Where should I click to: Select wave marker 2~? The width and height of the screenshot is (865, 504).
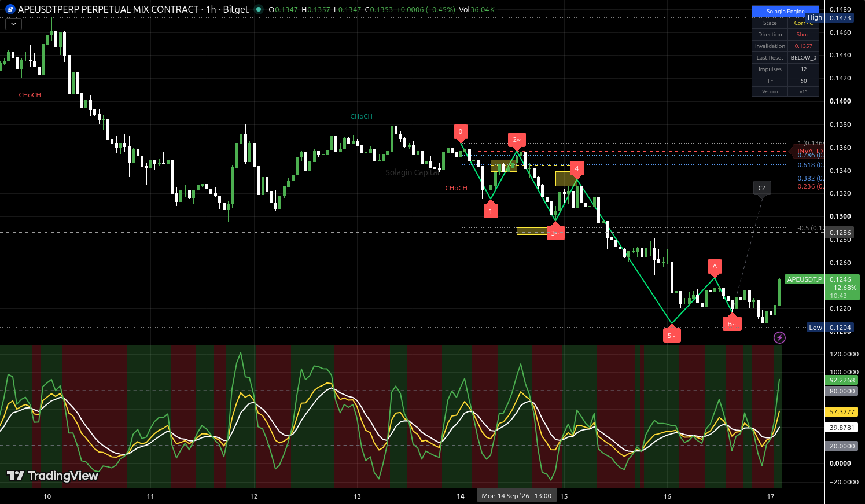pos(517,141)
